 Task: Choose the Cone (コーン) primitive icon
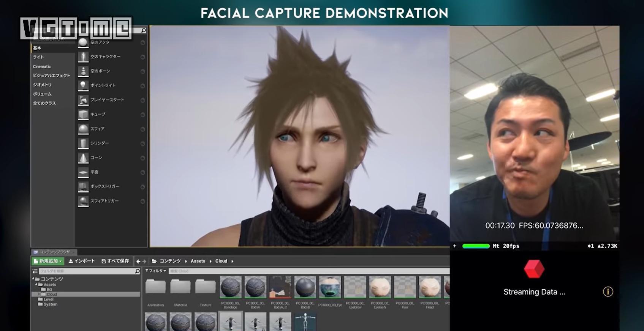(x=83, y=158)
